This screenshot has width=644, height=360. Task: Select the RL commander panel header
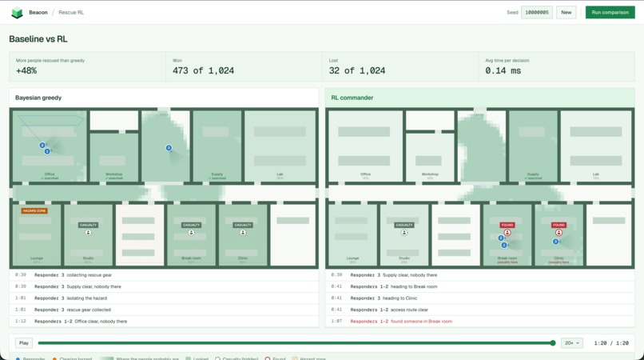[479, 98]
